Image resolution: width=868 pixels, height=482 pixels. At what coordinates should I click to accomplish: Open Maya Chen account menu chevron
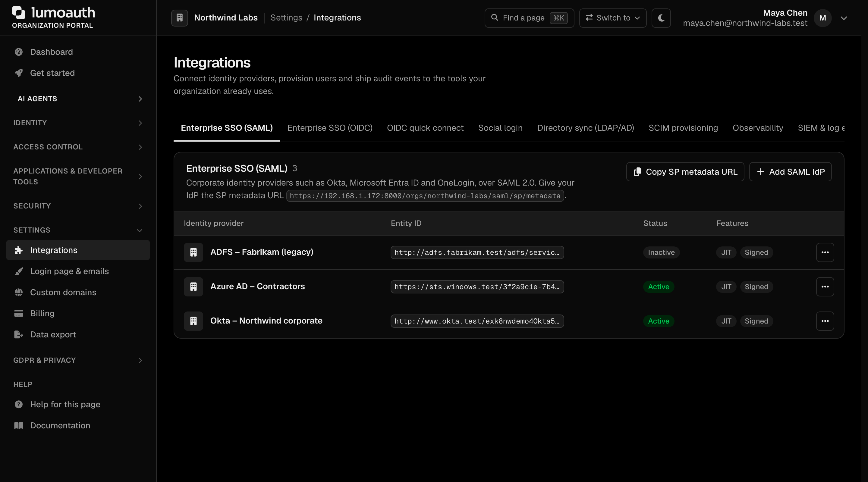(844, 18)
